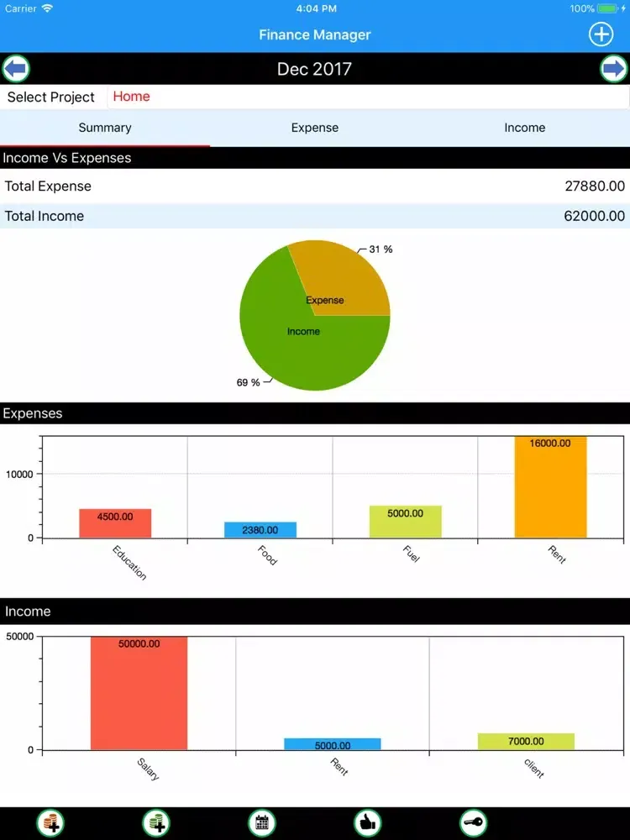This screenshot has width=630, height=840.
Task: Add expense using orange coins icon
Action: tap(50, 822)
